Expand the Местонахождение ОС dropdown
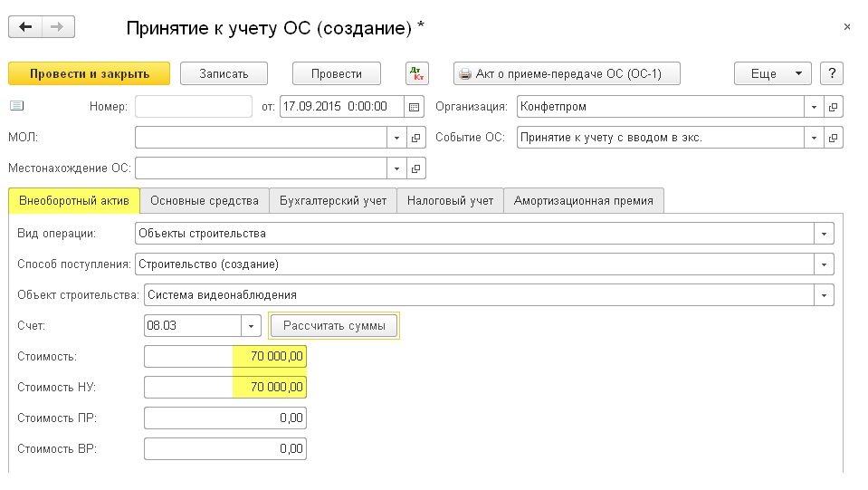 [x=396, y=168]
